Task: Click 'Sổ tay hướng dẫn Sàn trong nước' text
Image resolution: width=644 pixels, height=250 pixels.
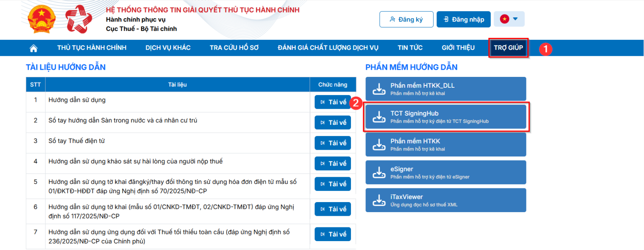Action: (123, 120)
